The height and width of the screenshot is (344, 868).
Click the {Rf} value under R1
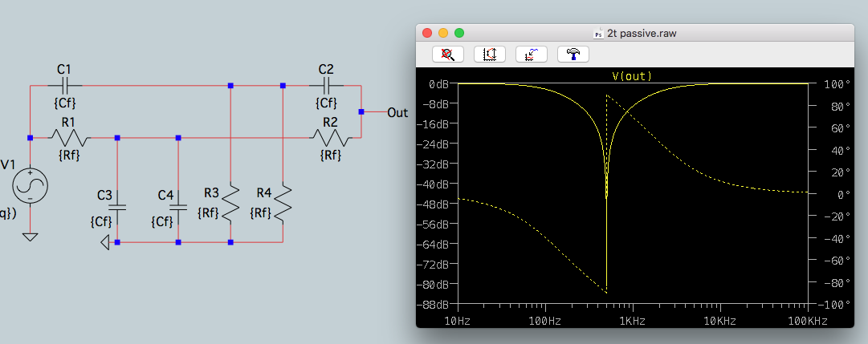pos(68,156)
